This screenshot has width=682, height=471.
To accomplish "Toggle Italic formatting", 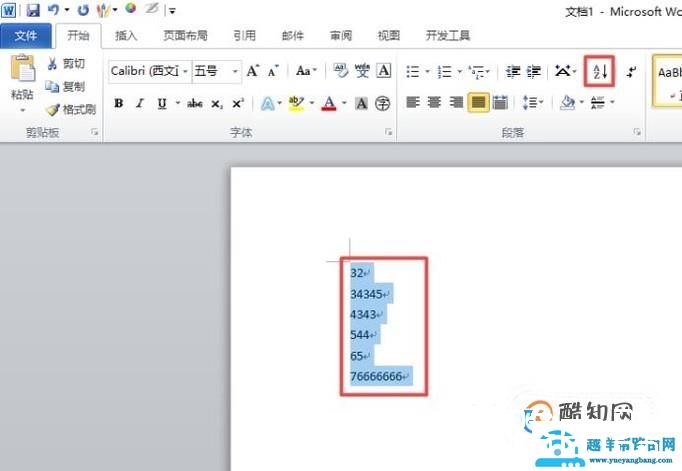I will [140, 103].
